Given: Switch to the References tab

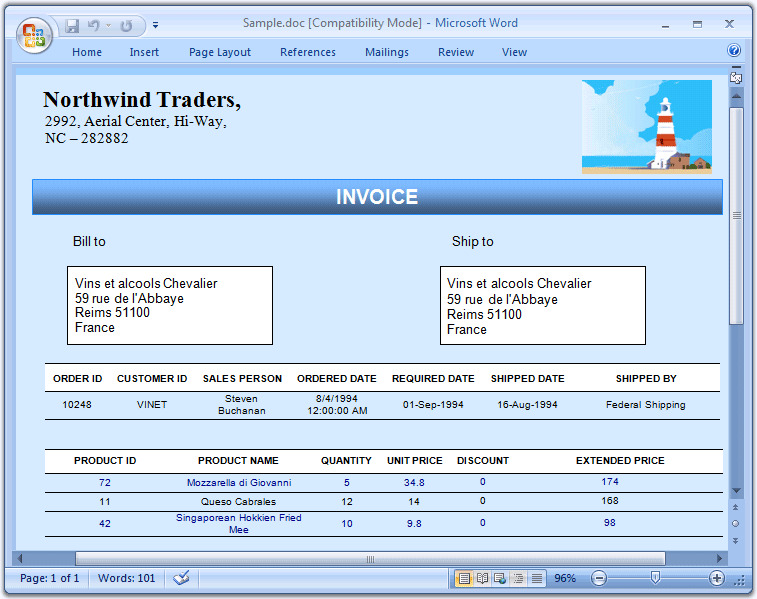Looking at the screenshot, I should [308, 52].
